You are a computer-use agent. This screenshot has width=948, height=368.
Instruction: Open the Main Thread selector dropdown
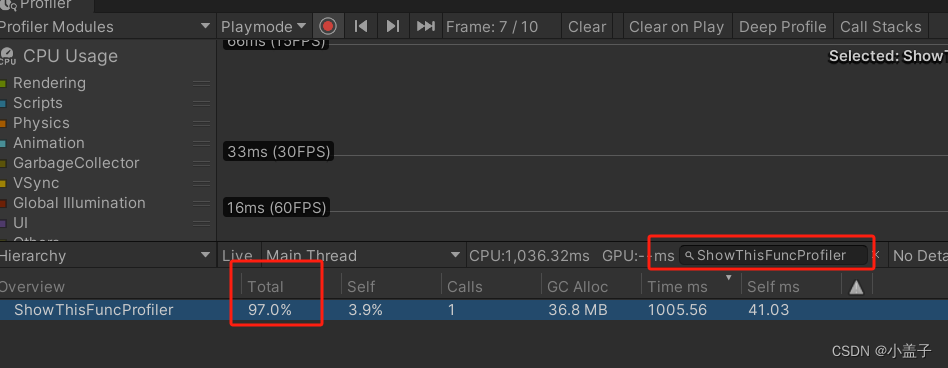click(363, 256)
